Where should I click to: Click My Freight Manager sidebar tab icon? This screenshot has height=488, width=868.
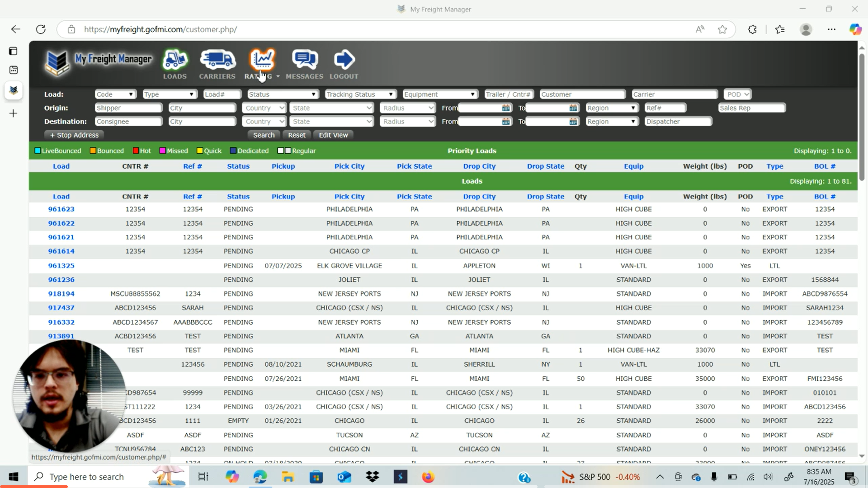click(x=14, y=90)
